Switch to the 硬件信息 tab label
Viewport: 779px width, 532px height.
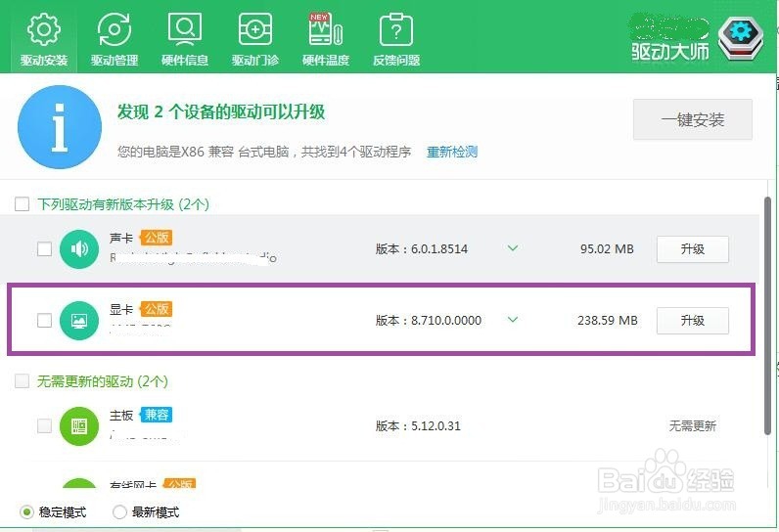click(x=185, y=61)
